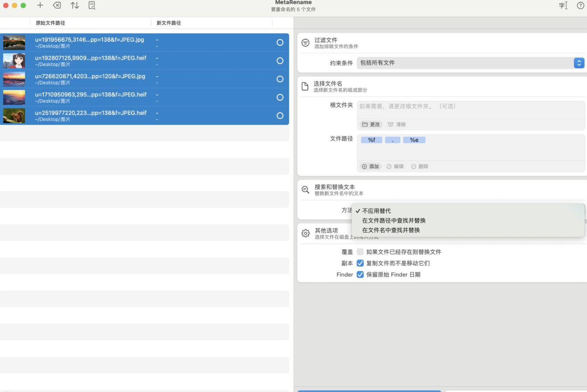587x392 pixels.
Task: Click the sort arrows toolbar icon
Action: click(x=75, y=5)
